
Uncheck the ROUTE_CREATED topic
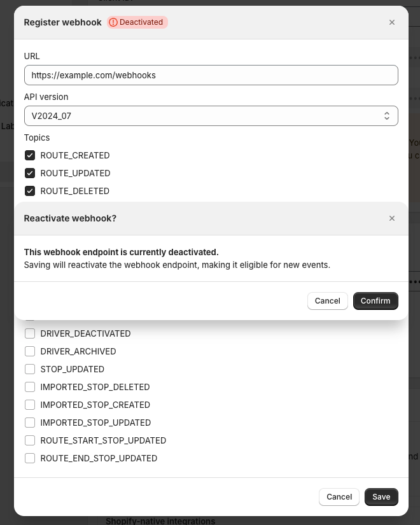click(x=30, y=155)
